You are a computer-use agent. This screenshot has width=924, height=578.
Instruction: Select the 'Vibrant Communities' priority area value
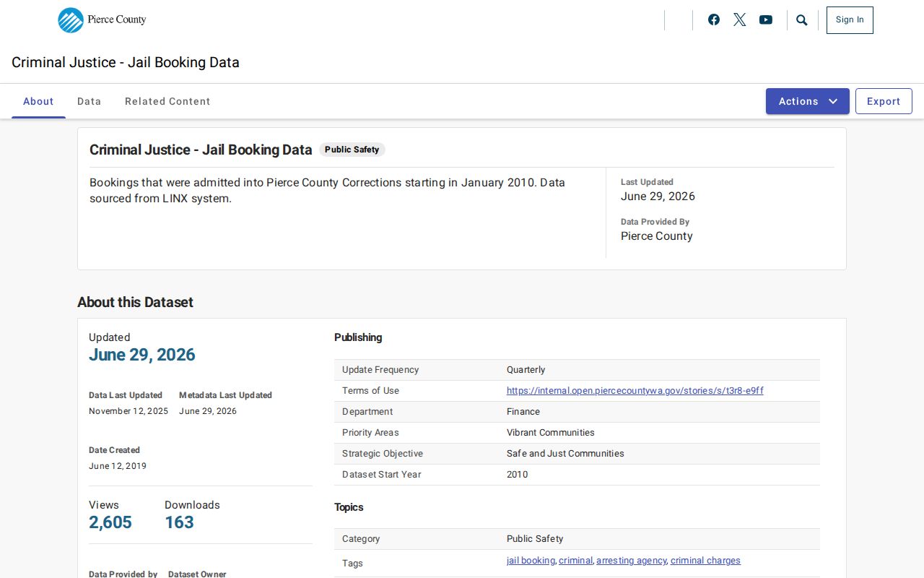click(551, 433)
